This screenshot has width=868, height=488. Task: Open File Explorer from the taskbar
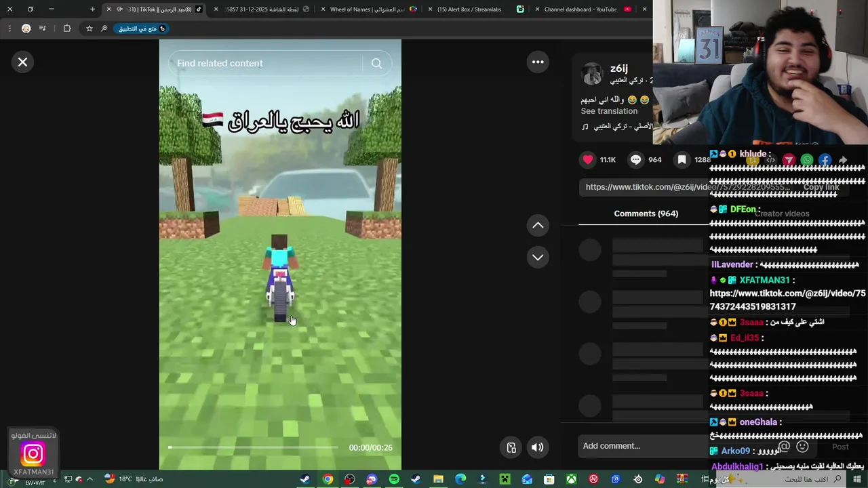point(438,479)
